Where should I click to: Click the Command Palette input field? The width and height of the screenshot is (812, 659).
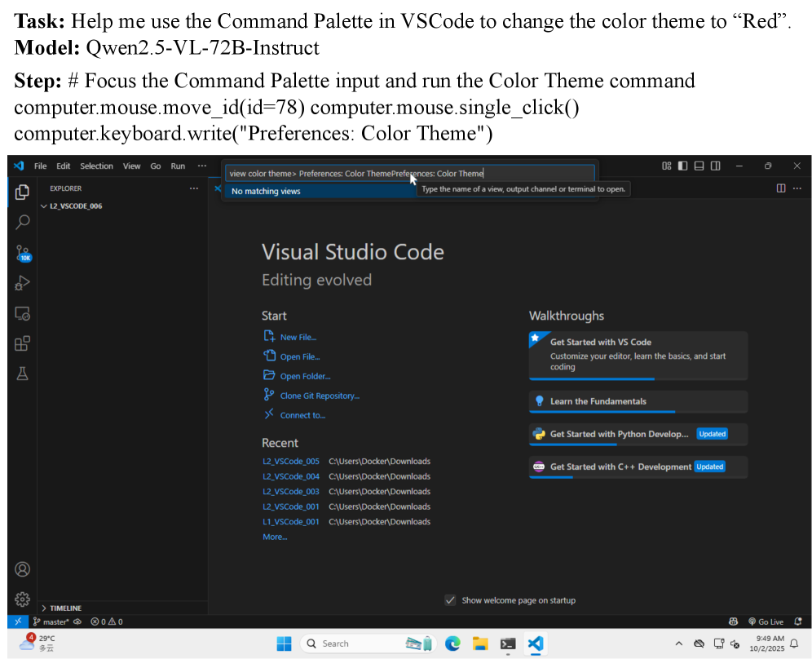409,174
